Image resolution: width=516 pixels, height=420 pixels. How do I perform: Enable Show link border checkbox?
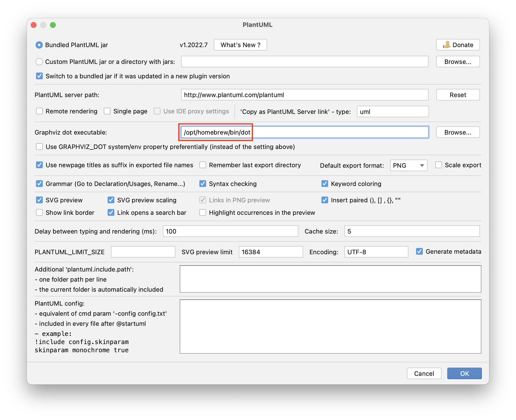click(39, 213)
